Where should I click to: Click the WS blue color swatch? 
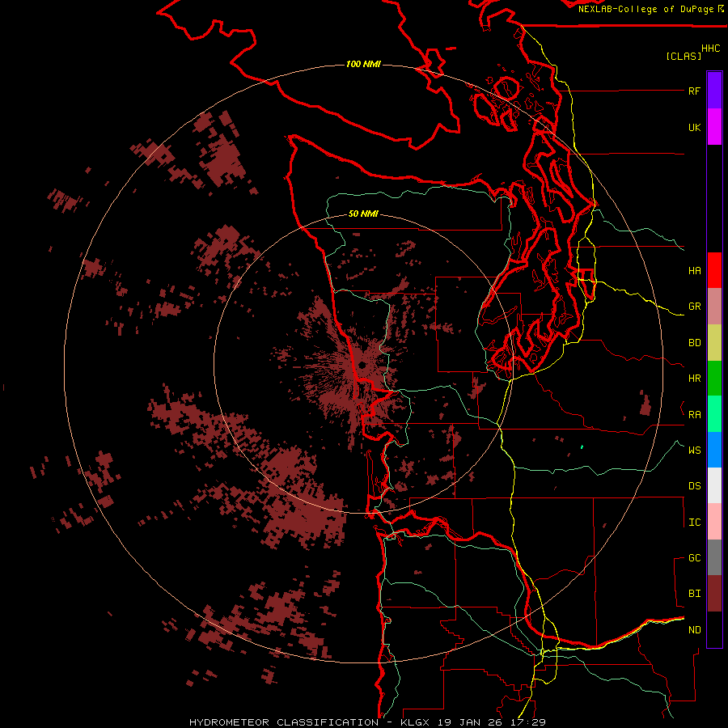click(714, 450)
